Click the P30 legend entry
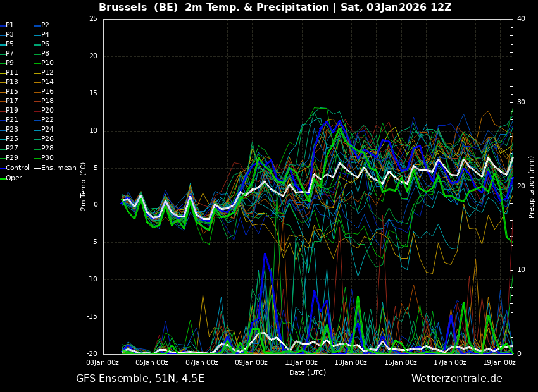Screen dimensions: 538x392 pos(44,157)
